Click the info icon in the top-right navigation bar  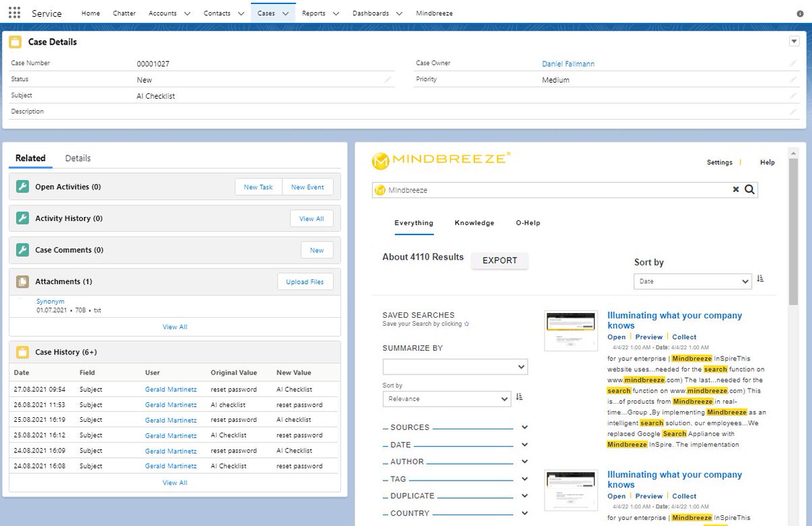point(800,14)
